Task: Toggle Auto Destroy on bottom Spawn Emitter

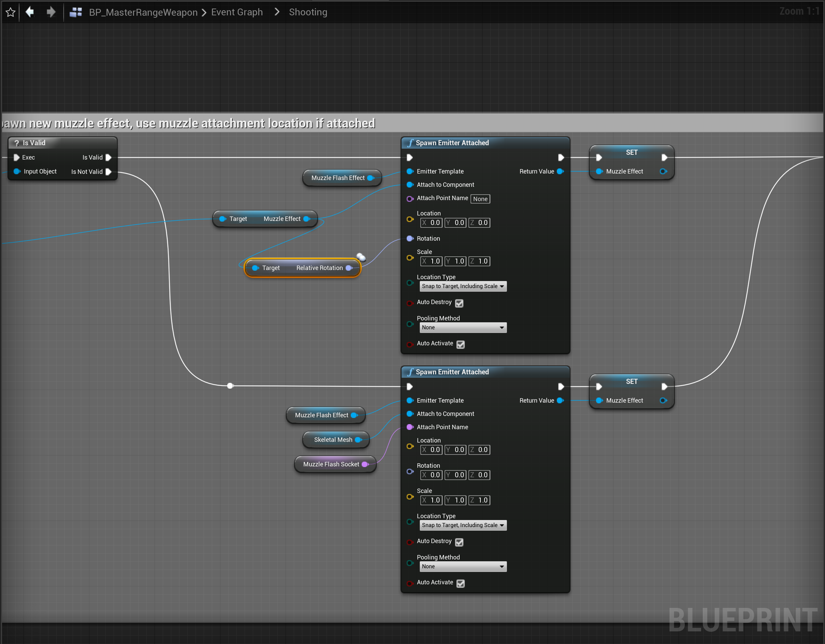Action: tap(459, 542)
